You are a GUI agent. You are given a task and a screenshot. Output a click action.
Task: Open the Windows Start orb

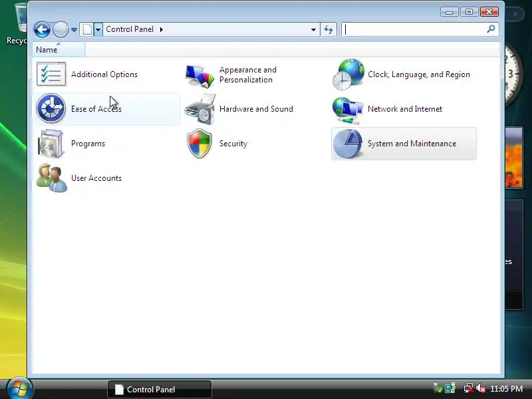(x=20, y=388)
